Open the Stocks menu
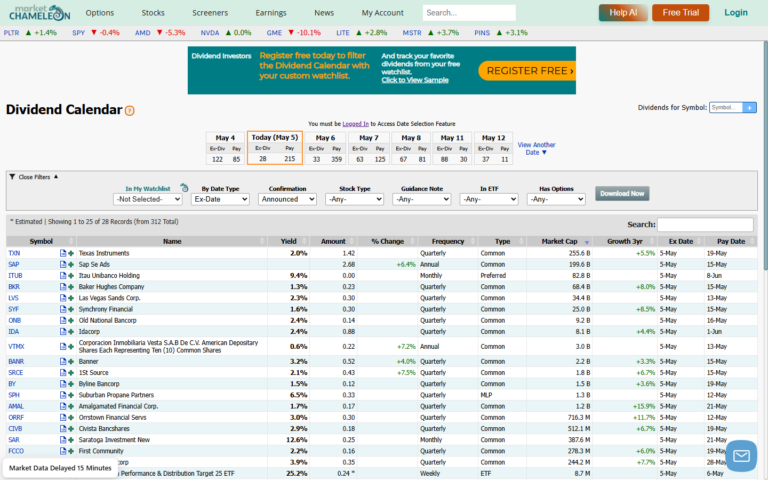This screenshot has height=480, width=768. point(153,13)
